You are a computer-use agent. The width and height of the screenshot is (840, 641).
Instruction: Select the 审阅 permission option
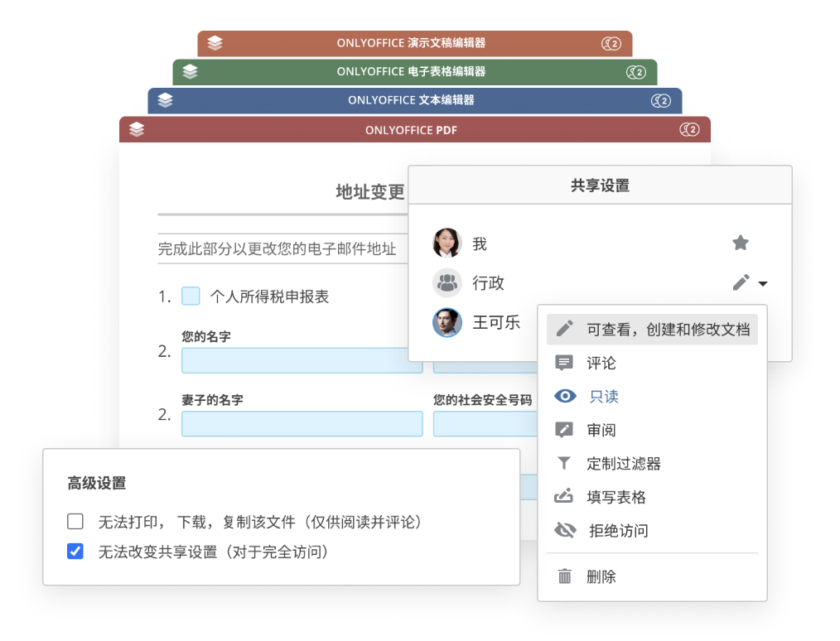pyautogui.click(x=652, y=430)
